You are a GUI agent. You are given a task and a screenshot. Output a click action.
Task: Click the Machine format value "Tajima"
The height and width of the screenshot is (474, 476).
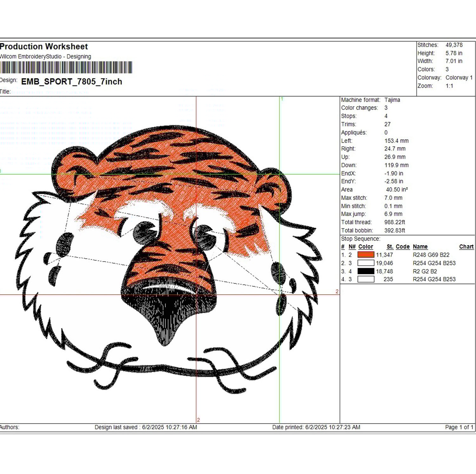[x=392, y=100]
